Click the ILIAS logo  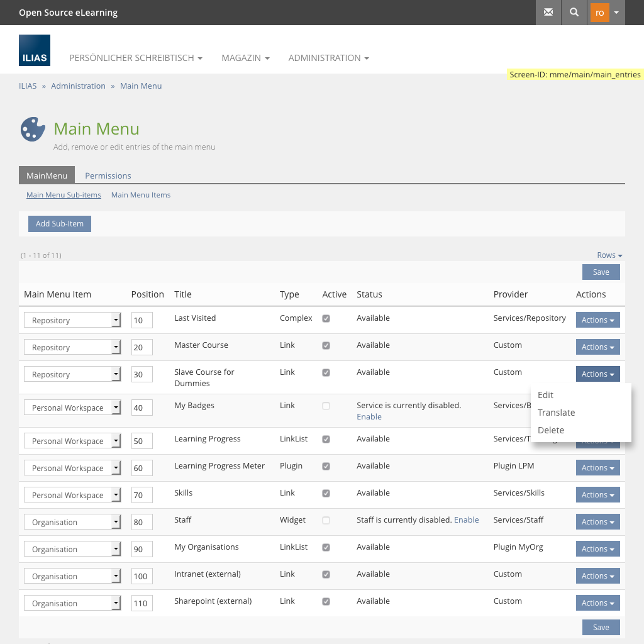click(35, 50)
